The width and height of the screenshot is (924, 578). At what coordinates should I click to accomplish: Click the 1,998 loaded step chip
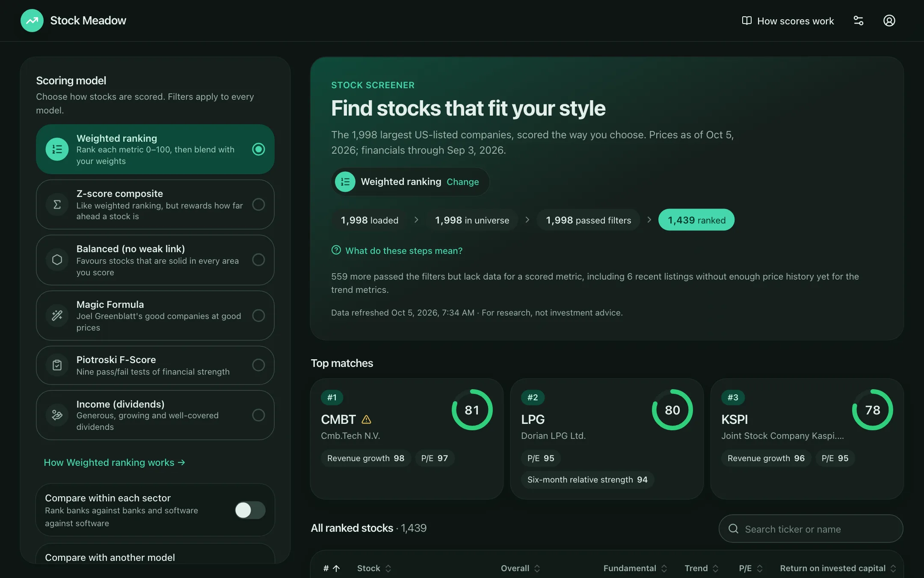click(370, 220)
